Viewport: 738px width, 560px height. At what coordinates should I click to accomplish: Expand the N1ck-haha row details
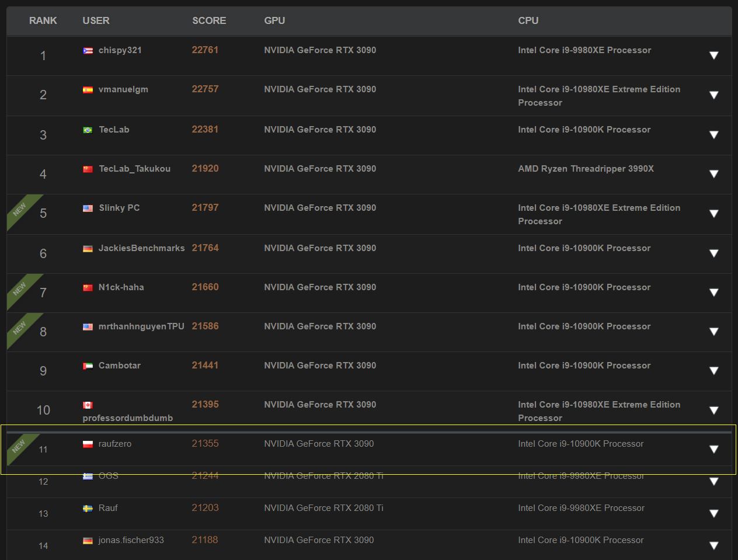713,293
